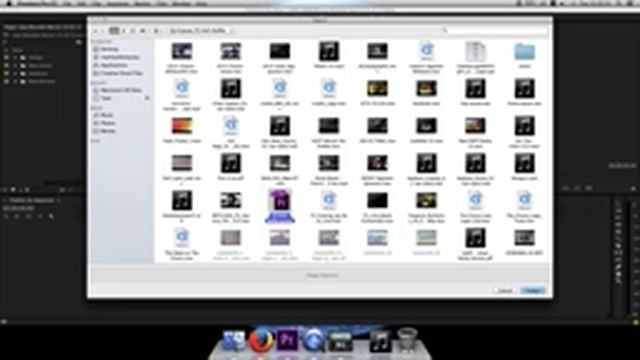Screen dimensions: 640x360
Task: Open the Trash in the Dock
Action: coord(407,340)
